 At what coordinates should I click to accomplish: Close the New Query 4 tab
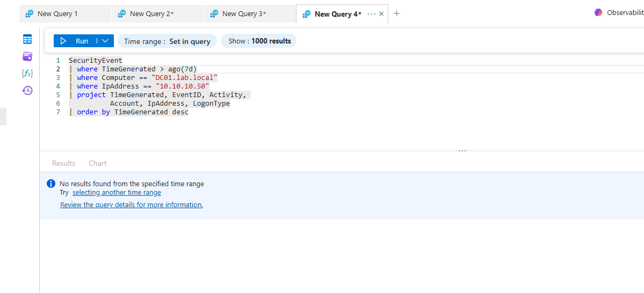pyautogui.click(x=381, y=14)
